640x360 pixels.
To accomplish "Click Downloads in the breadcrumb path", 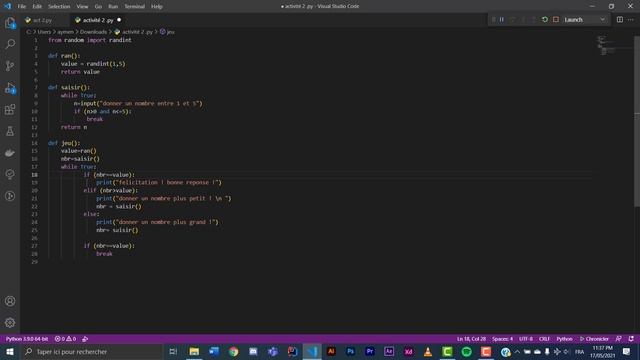I will (x=93, y=32).
